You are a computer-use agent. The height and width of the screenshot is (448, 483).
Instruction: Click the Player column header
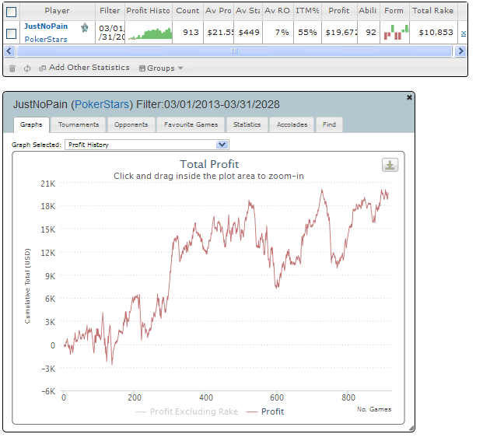click(x=57, y=11)
